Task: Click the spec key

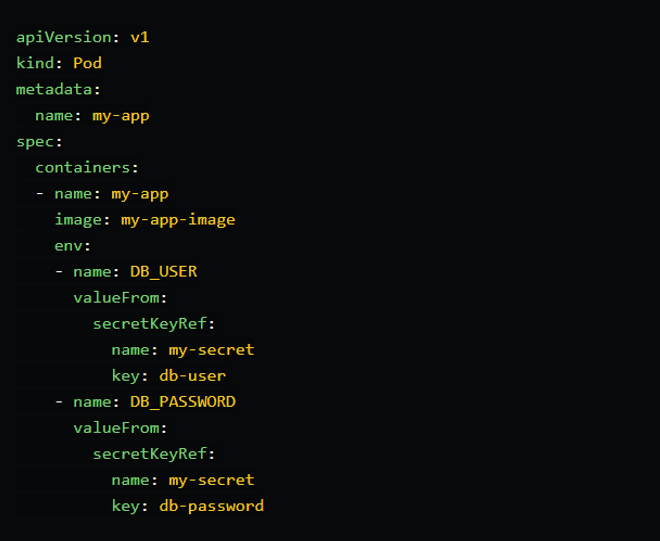Action: pyautogui.click(x=35, y=142)
